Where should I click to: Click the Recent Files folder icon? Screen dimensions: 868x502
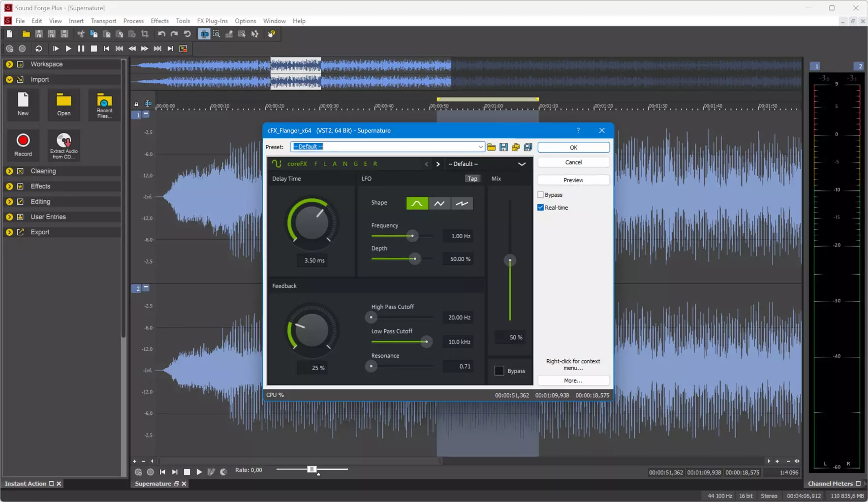click(x=104, y=100)
